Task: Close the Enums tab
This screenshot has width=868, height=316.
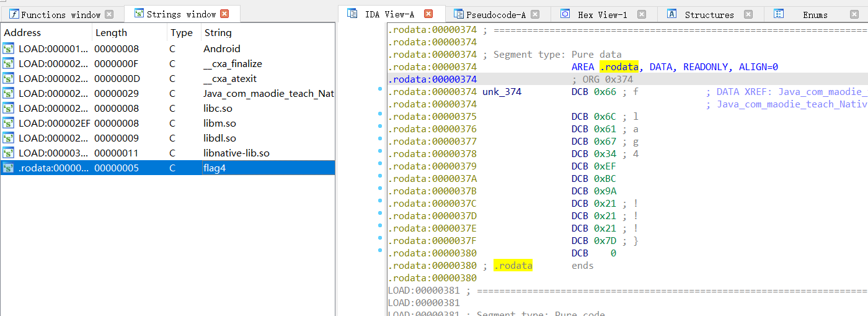Action: (x=854, y=14)
